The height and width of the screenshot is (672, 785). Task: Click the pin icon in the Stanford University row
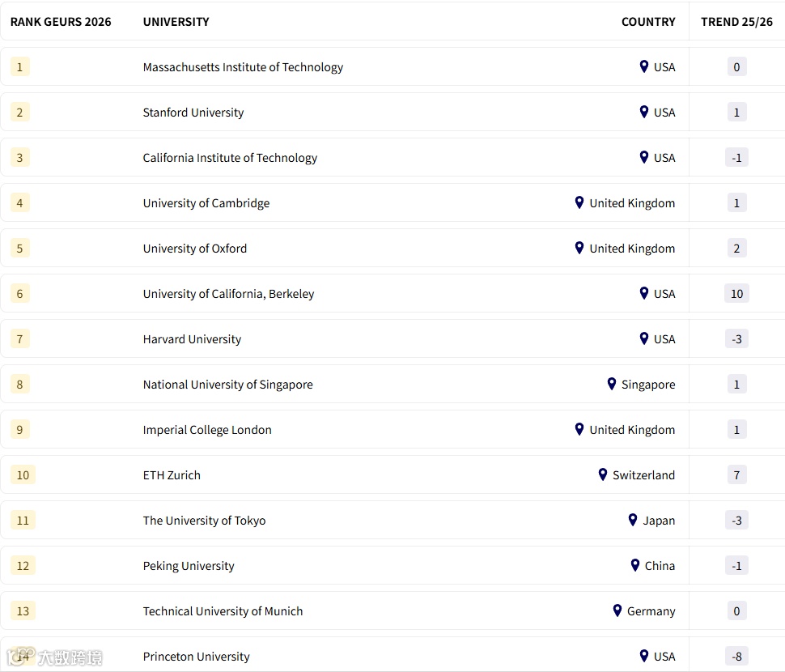pos(644,112)
